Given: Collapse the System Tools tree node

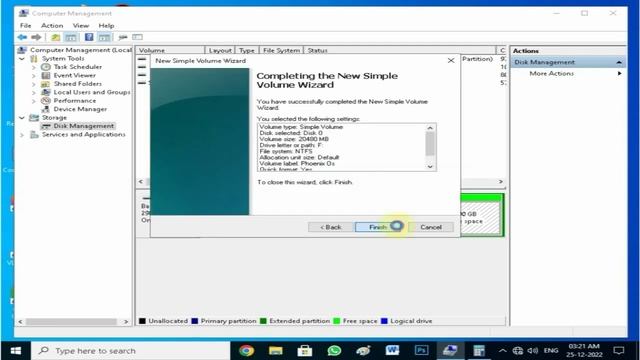Looking at the screenshot, I should [x=22, y=59].
